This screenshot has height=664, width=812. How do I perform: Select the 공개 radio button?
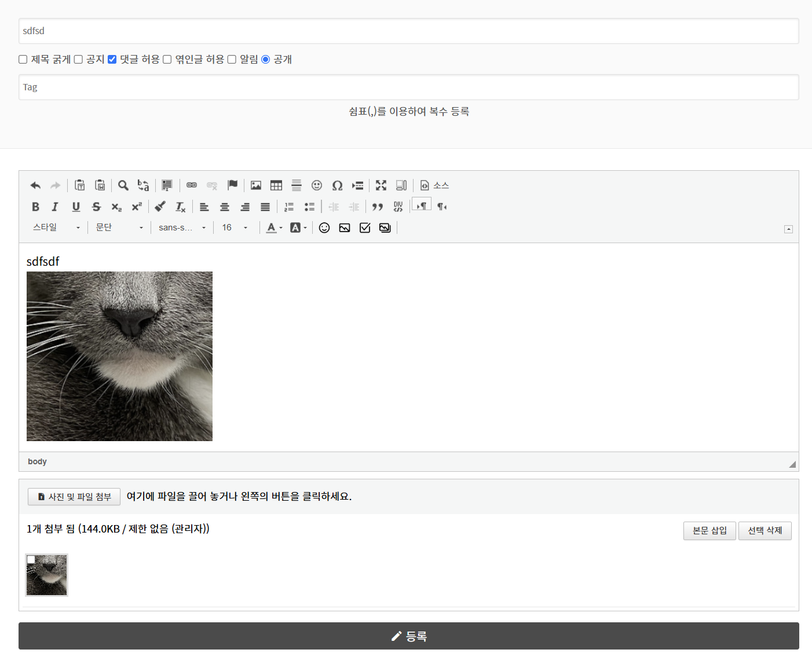click(266, 59)
